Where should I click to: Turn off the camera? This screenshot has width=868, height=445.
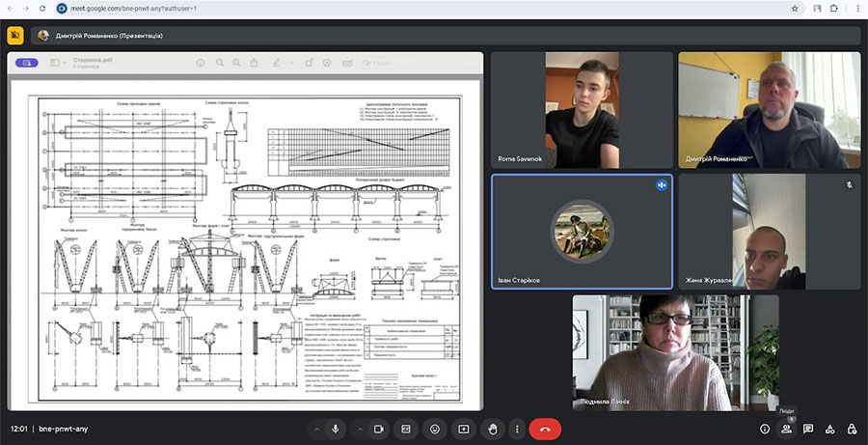click(379, 429)
